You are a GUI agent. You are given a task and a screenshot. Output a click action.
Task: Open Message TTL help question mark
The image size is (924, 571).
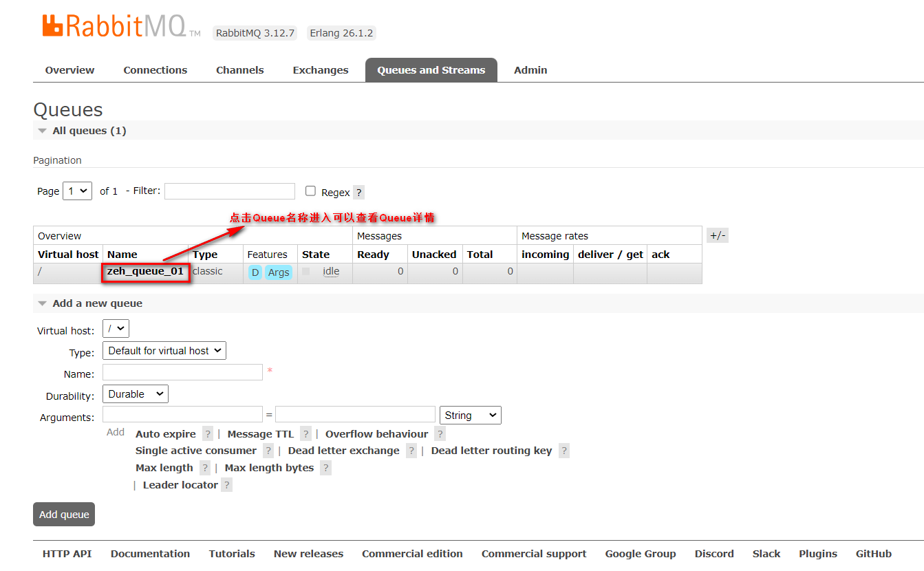(305, 434)
